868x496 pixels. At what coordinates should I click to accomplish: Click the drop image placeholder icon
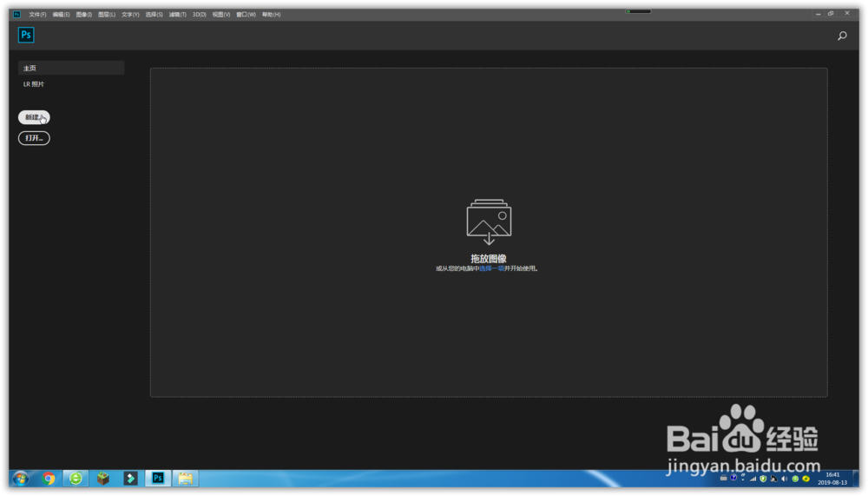click(489, 222)
